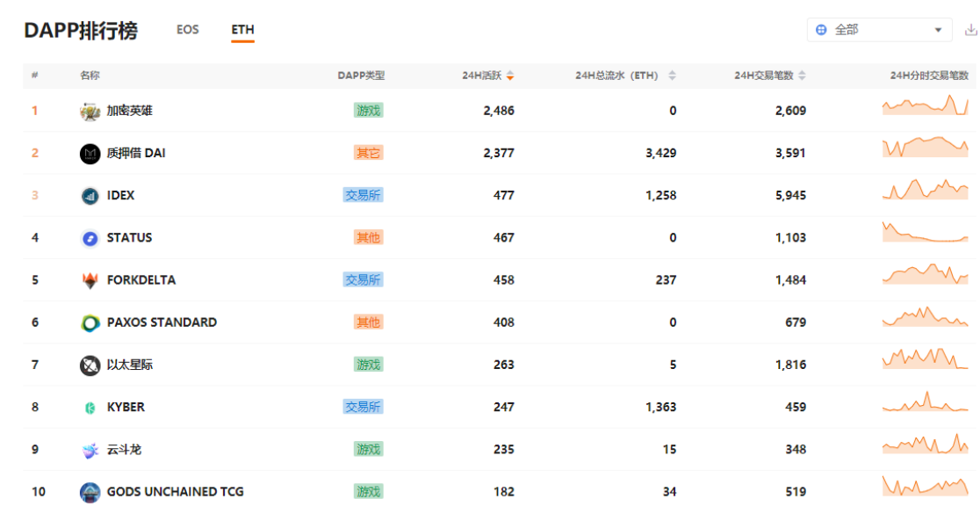This screenshot has height=528, width=980.
Task: Click the 其它 tag on 质押借 DAI row
Action: 368,153
